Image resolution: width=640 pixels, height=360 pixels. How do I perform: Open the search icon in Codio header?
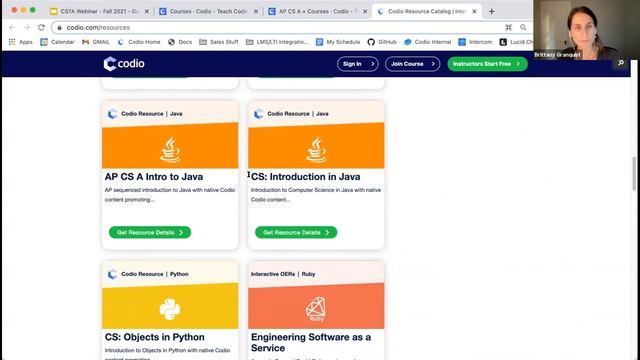621,63
